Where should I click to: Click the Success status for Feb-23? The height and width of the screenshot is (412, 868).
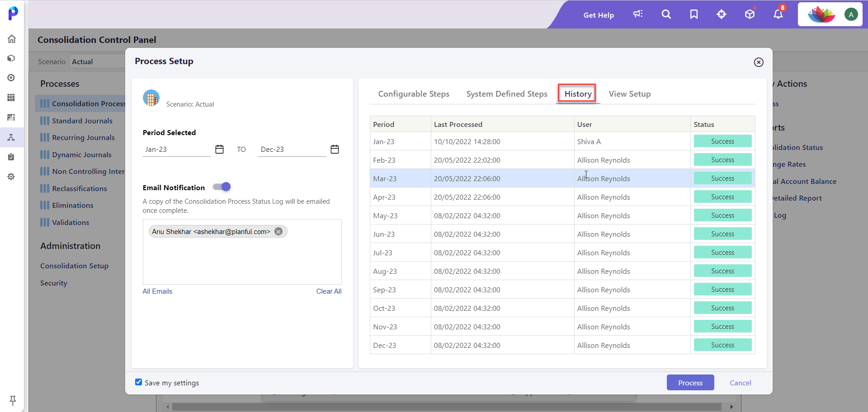click(x=722, y=160)
